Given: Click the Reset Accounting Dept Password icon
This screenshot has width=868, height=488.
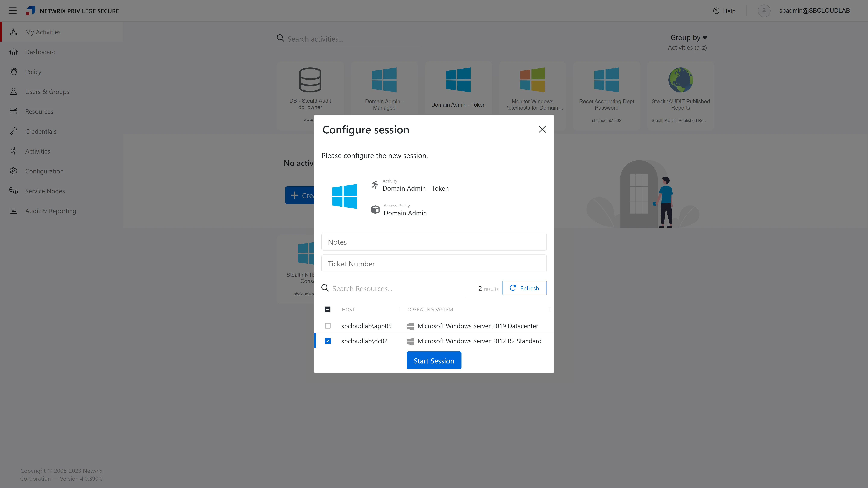Looking at the screenshot, I should pos(607,80).
